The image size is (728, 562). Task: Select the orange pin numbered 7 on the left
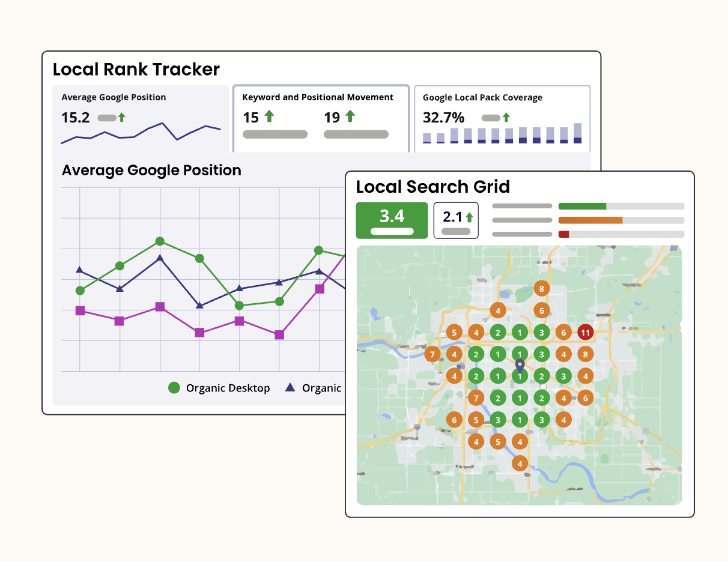click(x=432, y=354)
